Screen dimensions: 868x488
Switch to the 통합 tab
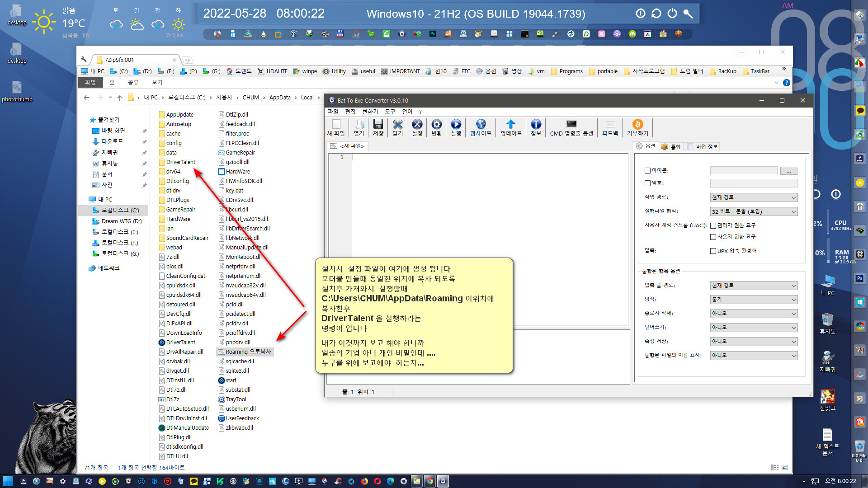coord(671,146)
